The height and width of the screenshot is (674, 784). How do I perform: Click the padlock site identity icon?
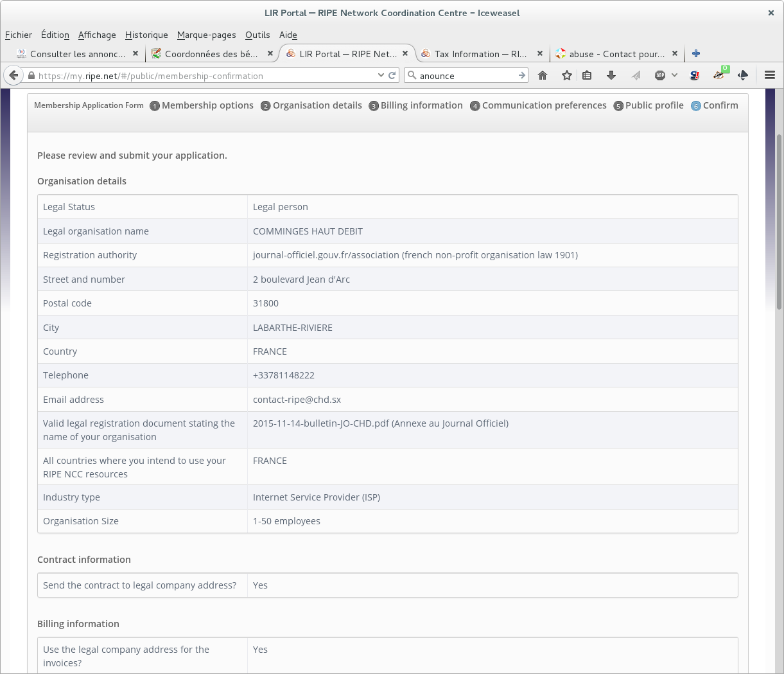(31, 76)
